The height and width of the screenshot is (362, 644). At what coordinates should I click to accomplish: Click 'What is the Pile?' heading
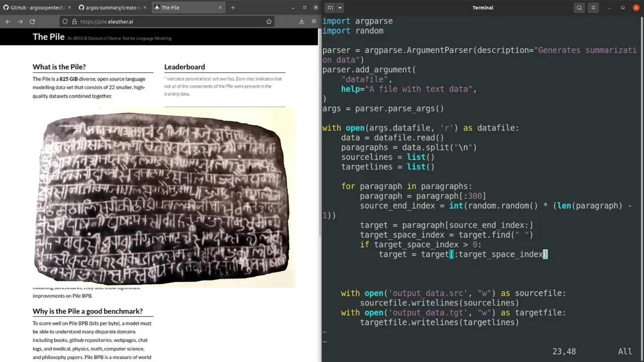click(x=59, y=67)
